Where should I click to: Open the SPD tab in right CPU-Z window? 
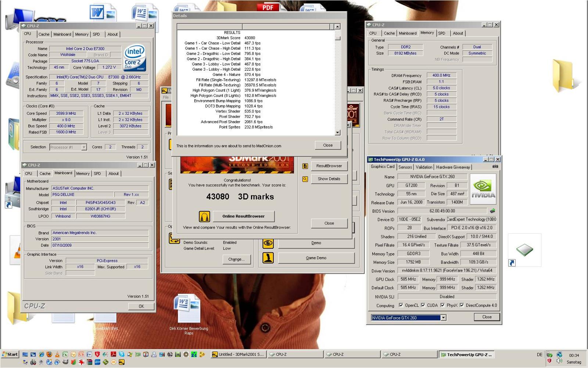point(442,33)
